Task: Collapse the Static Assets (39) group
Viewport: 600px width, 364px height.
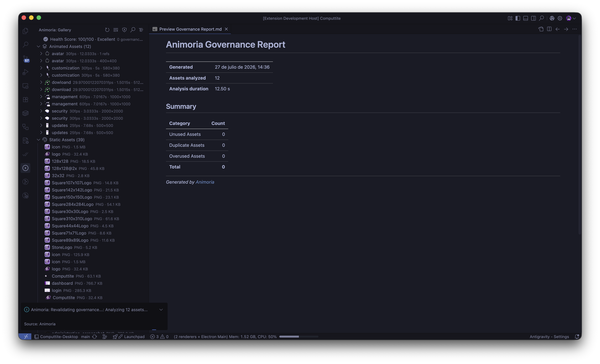Action: click(x=38, y=140)
